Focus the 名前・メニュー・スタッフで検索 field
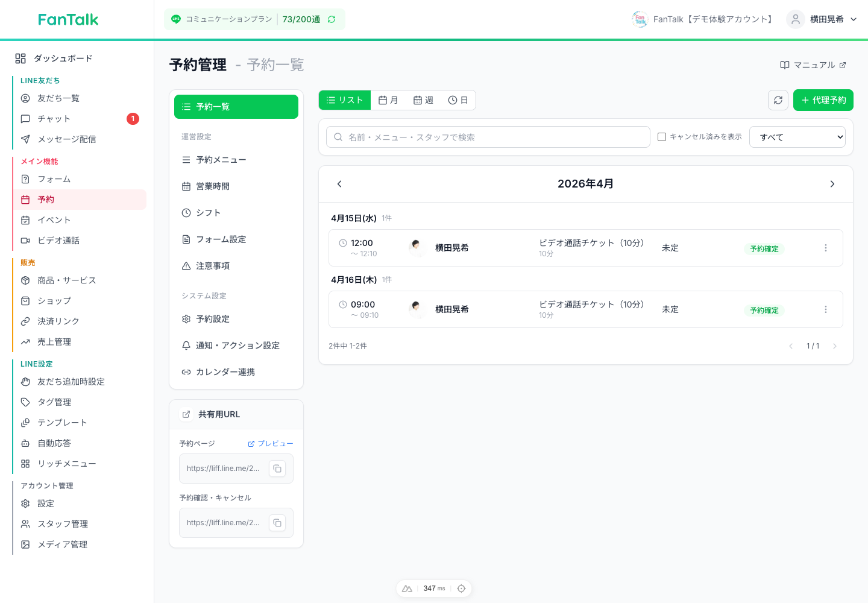The width and height of the screenshot is (868, 603). 488,137
